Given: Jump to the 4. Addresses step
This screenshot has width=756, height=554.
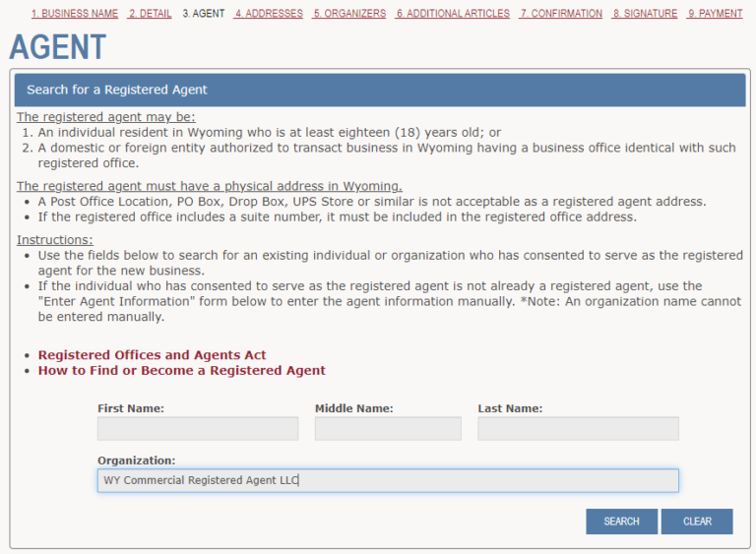Looking at the screenshot, I should click(x=269, y=14).
